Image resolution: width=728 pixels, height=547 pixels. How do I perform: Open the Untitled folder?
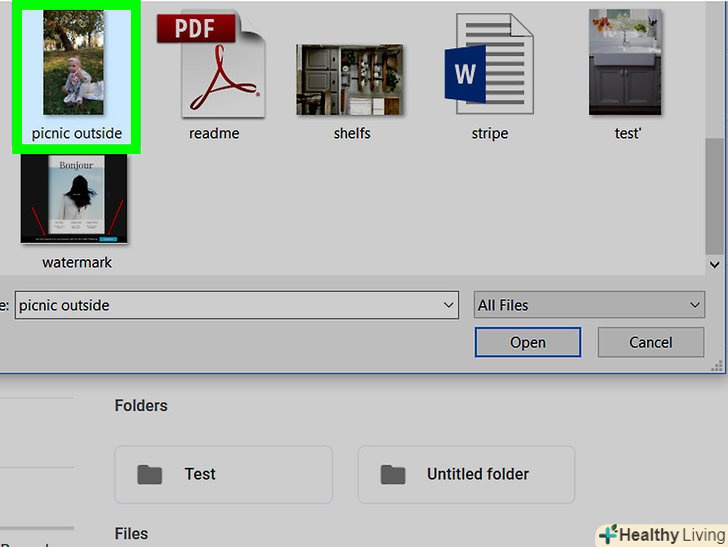tap(466, 474)
